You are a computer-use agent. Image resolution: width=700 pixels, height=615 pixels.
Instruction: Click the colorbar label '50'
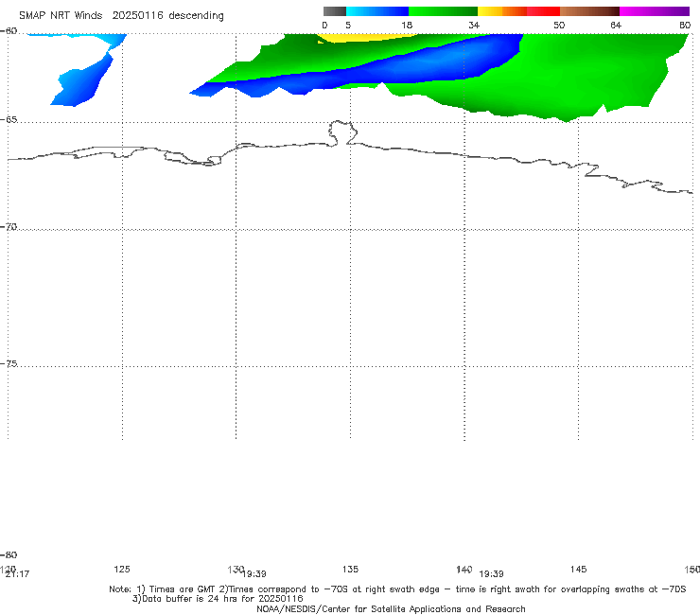click(x=559, y=26)
